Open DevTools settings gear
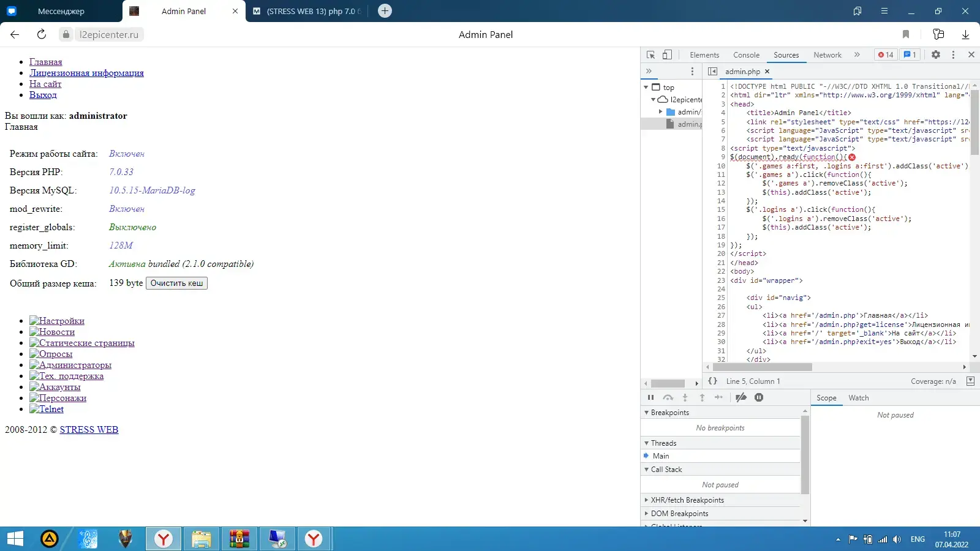The height and width of the screenshot is (551, 980). coord(936,54)
